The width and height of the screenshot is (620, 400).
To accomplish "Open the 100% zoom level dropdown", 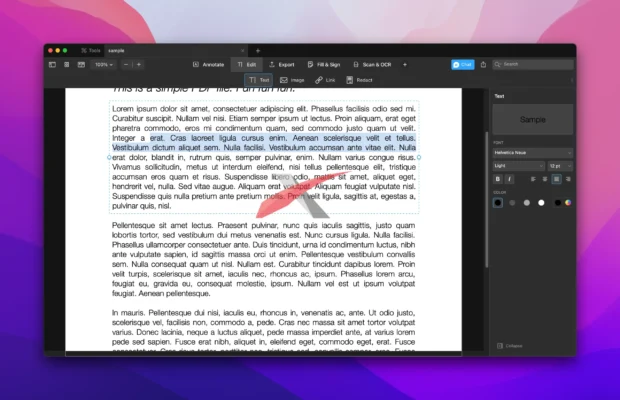I will [104, 64].
